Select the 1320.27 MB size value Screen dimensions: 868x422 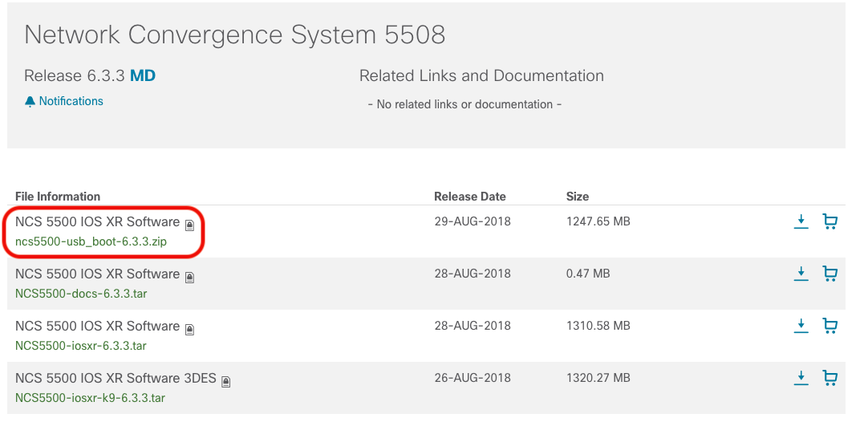tap(598, 378)
